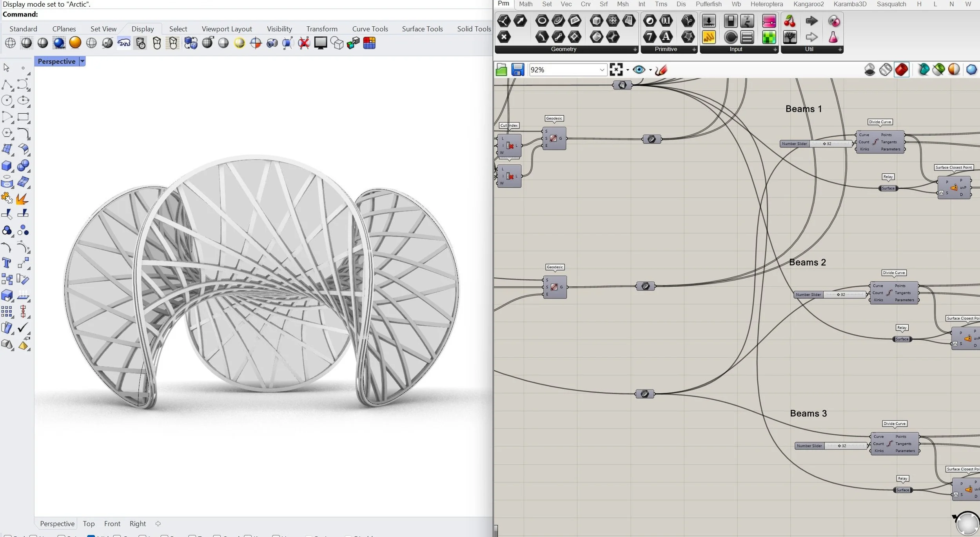Image resolution: width=980 pixels, height=537 pixels.
Task: Click the Box solid tool icon
Action: pos(7,166)
